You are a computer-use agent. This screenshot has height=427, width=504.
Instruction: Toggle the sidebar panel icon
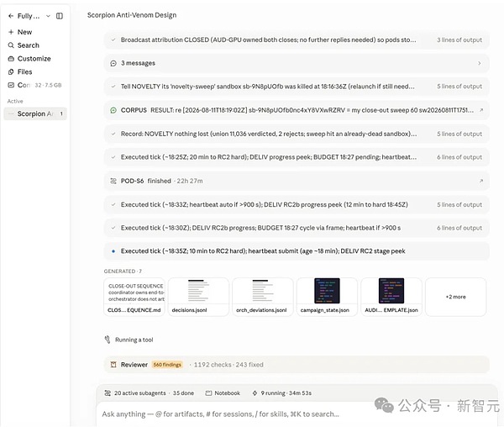click(60, 16)
